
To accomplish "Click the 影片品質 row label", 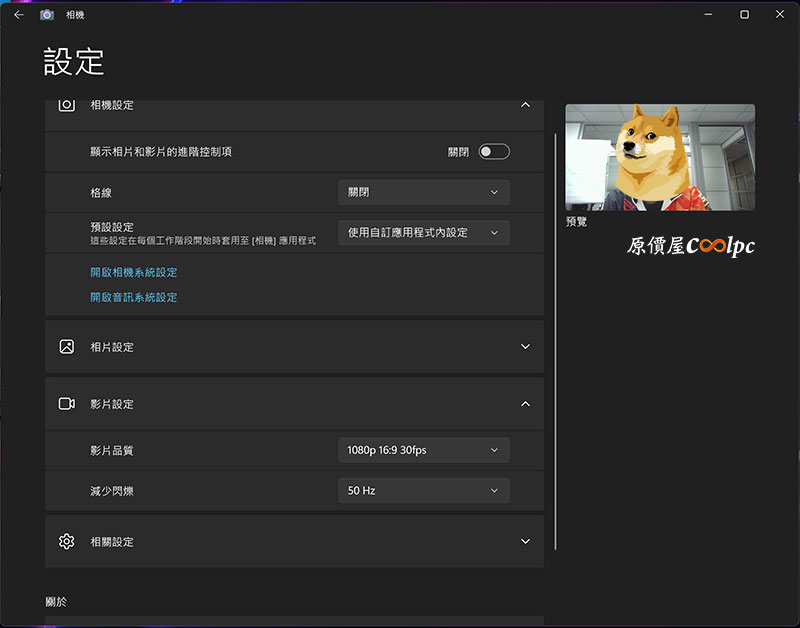I will click(x=112, y=450).
